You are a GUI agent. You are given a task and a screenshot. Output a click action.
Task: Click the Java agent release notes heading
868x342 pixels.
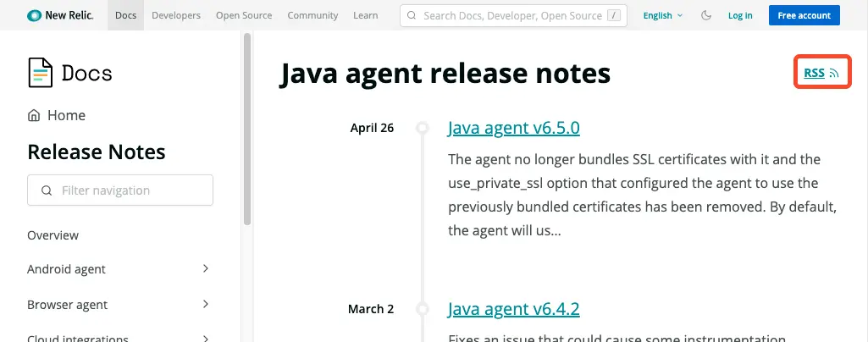pos(445,74)
